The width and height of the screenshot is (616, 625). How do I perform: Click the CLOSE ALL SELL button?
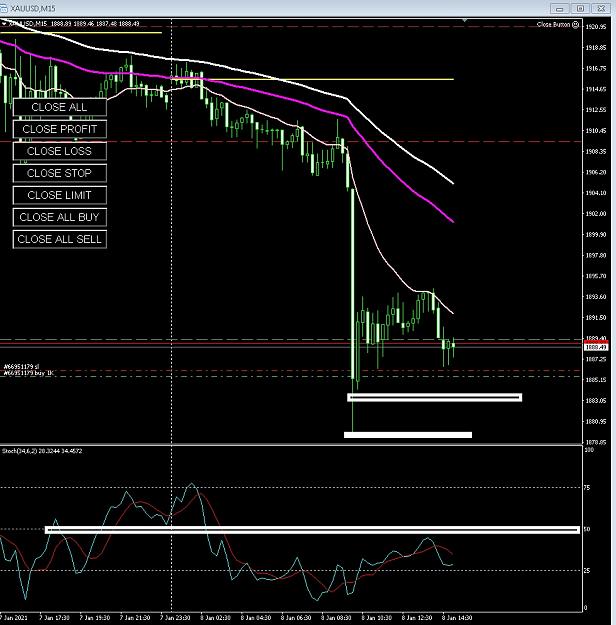point(59,239)
